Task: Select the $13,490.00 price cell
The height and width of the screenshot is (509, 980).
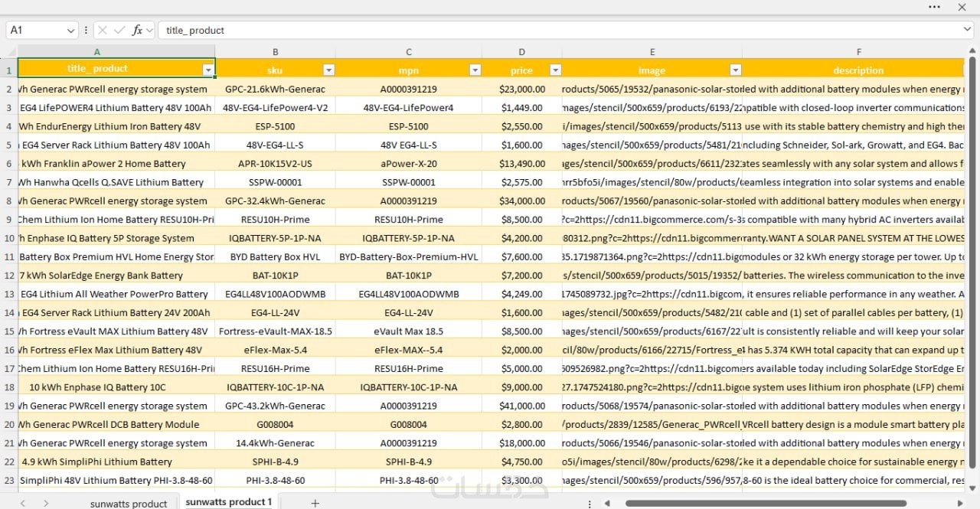Action: pos(522,163)
